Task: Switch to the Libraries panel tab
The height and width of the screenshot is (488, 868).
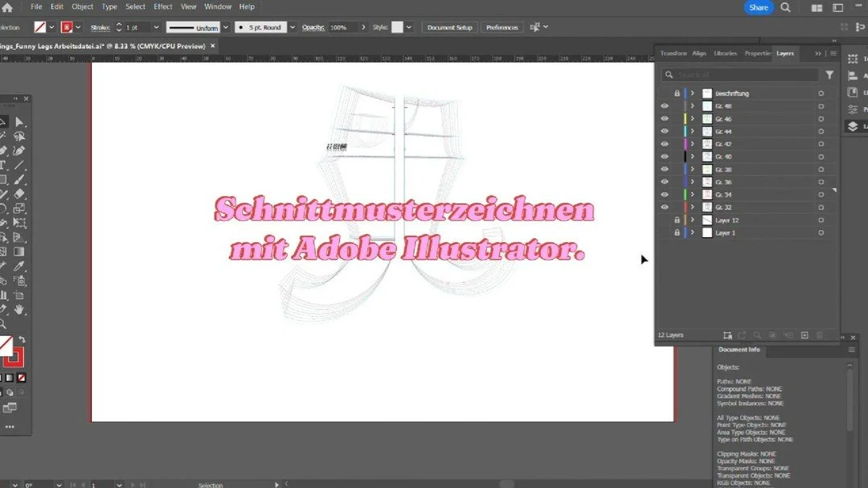Action: click(x=725, y=53)
